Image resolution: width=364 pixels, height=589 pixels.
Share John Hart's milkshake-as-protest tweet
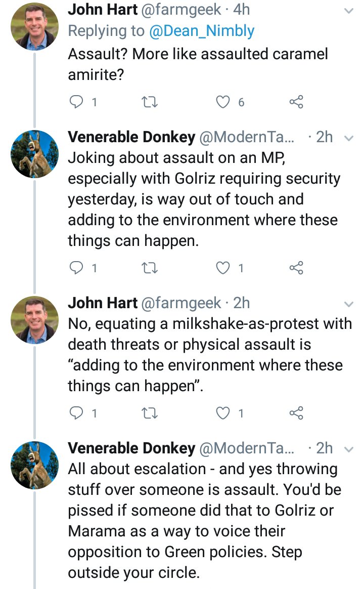297,413
